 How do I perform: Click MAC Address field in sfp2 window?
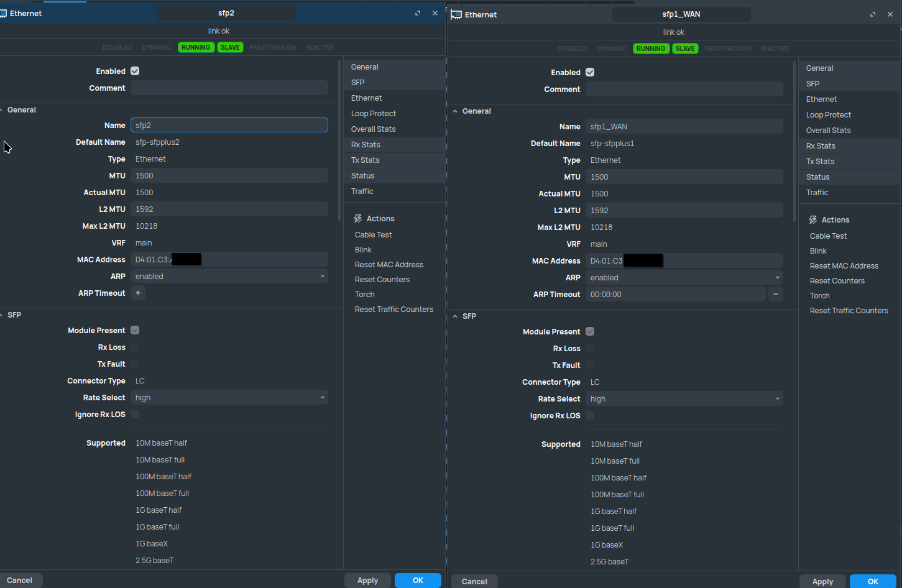tap(229, 260)
